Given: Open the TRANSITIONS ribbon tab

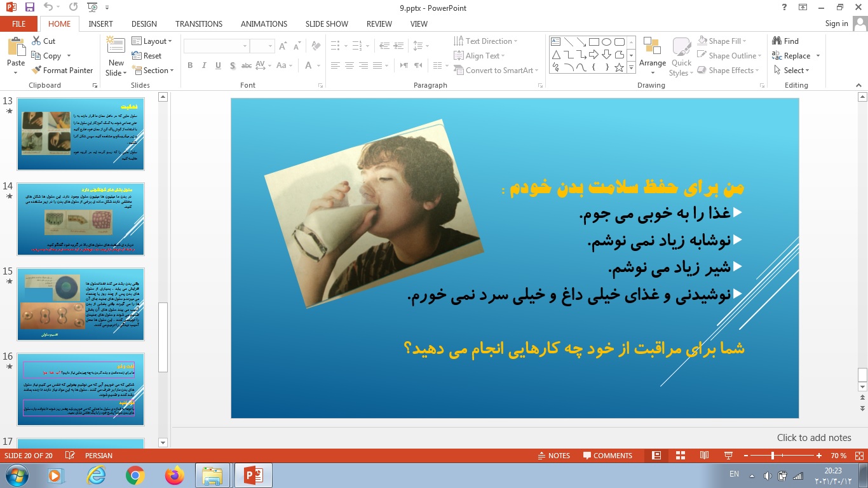Looking at the screenshot, I should 199,24.
